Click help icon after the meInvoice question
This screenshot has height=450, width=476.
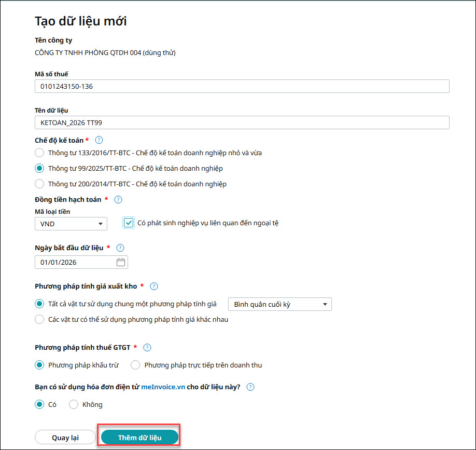250,387
